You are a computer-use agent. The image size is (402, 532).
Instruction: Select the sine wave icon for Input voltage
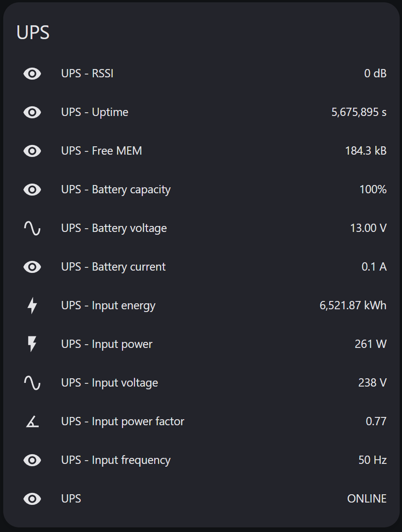(32, 383)
